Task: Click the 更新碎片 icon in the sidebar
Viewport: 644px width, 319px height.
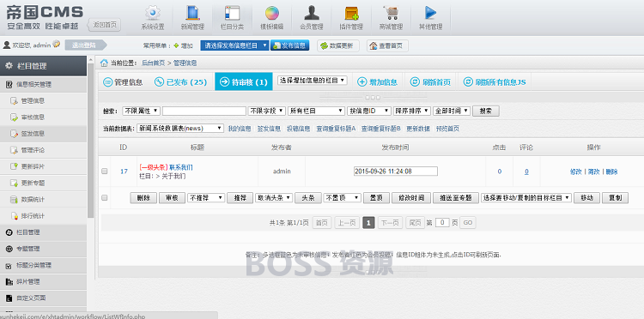Action: point(14,166)
